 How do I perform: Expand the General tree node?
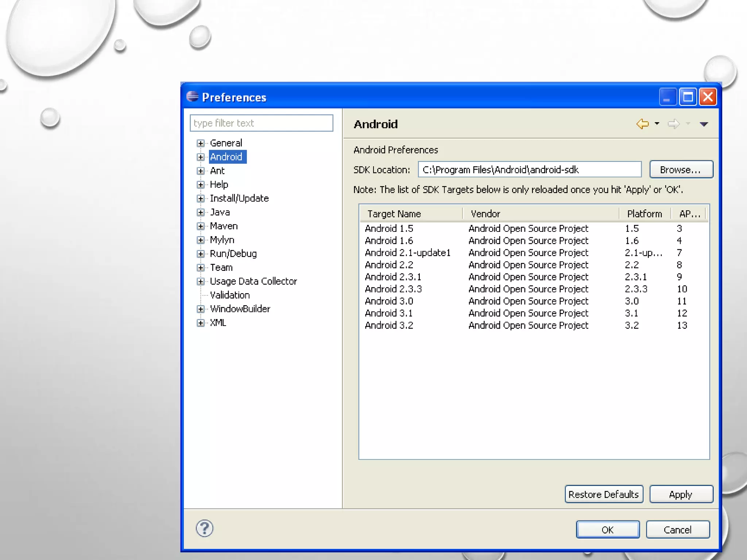pos(200,143)
